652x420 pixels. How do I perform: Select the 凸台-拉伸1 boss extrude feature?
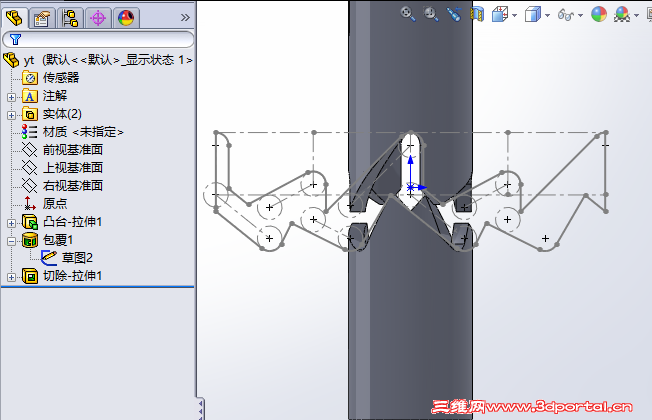pos(62,222)
